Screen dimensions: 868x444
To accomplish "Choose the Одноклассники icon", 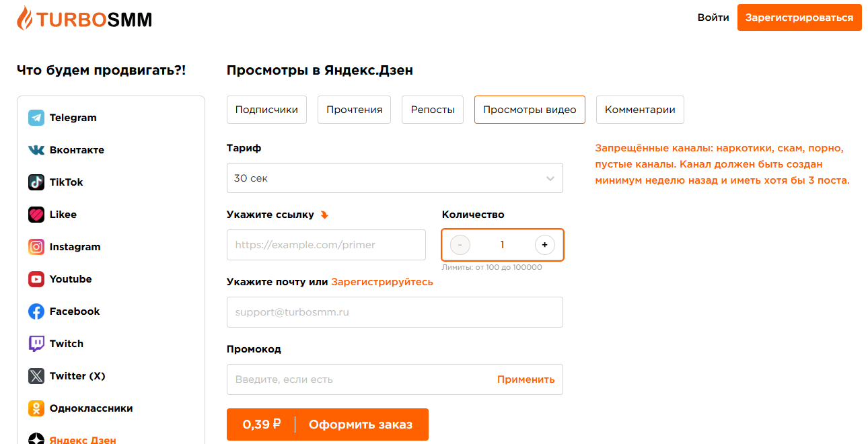I will (36, 408).
